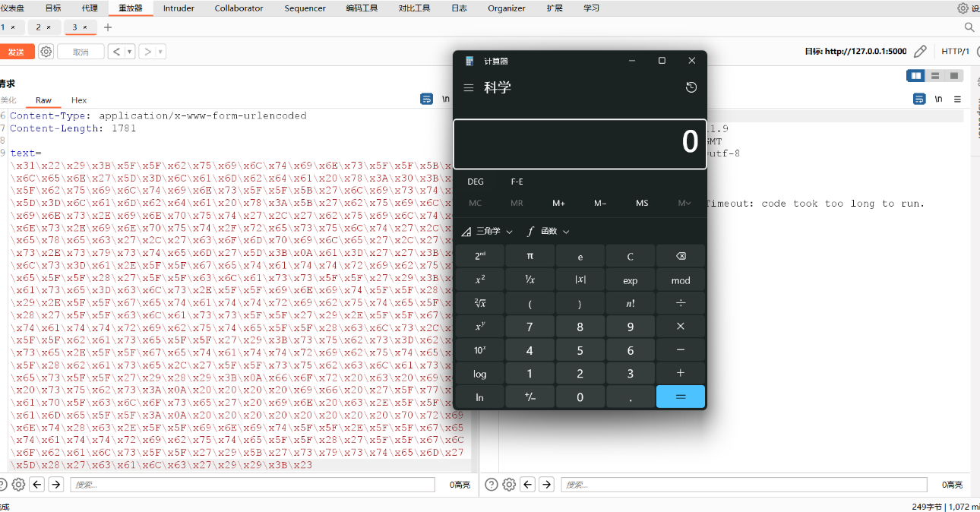Click the request send-options gear beside 发送
The height and width of the screenshot is (512, 980).
pos(46,52)
